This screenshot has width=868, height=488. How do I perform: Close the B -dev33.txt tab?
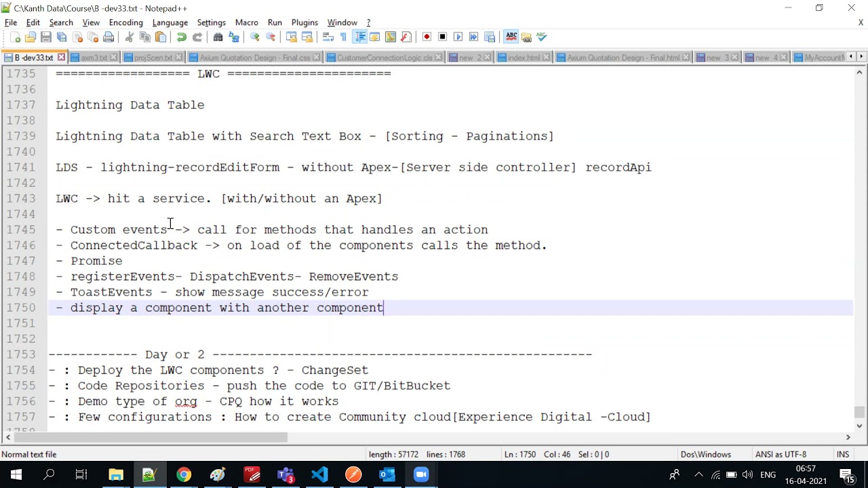coord(61,58)
